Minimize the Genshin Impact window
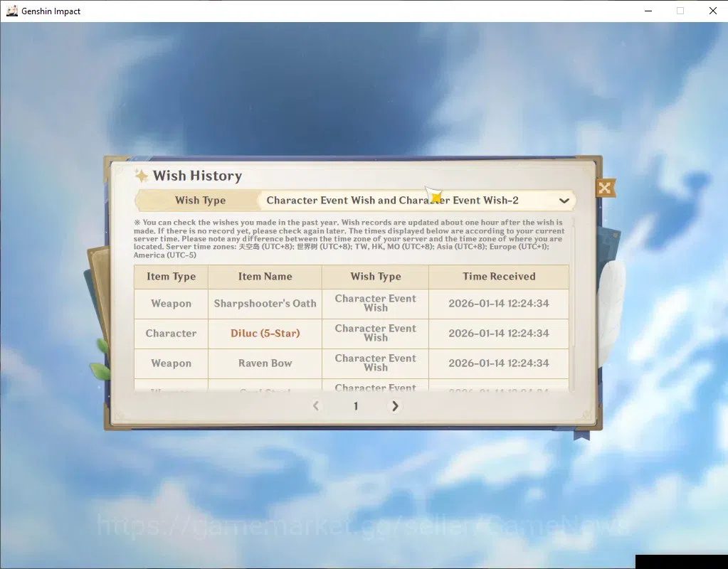Image resolution: width=728 pixels, height=569 pixels. pyautogui.click(x=648, y=11)
